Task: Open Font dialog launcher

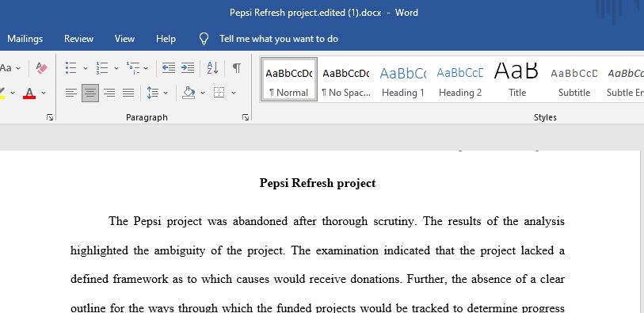Action: tap(50, 117)
